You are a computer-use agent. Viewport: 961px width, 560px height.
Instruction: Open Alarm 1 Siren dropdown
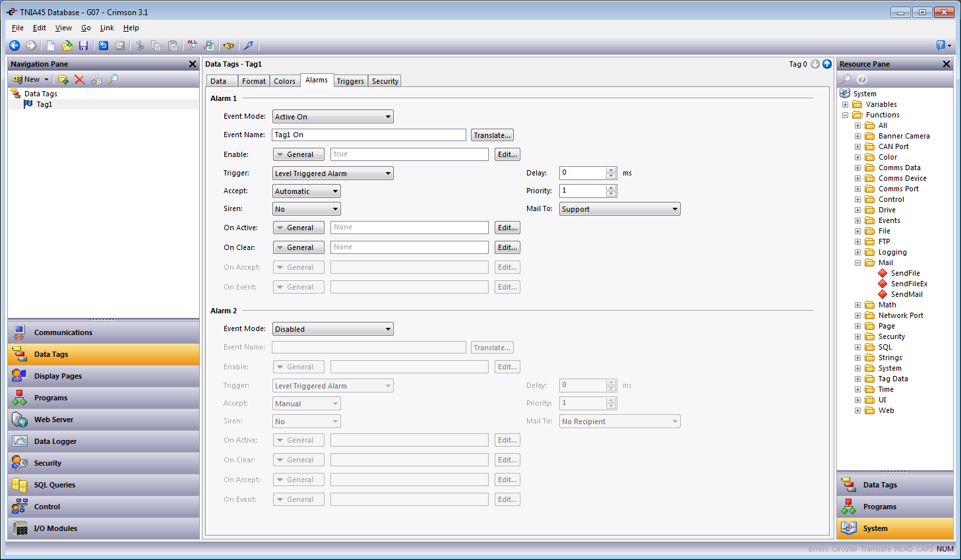coord(307,209)
